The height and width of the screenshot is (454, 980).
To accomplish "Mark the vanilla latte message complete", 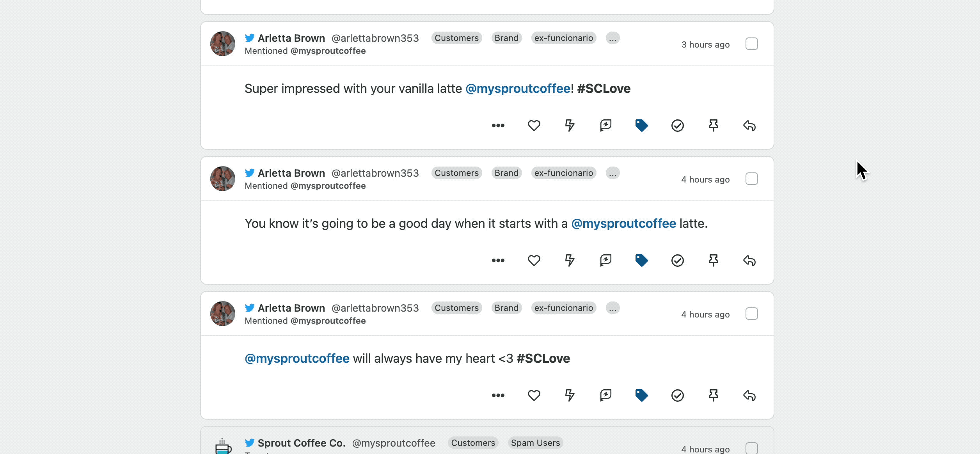I will [x=678, y=125].
